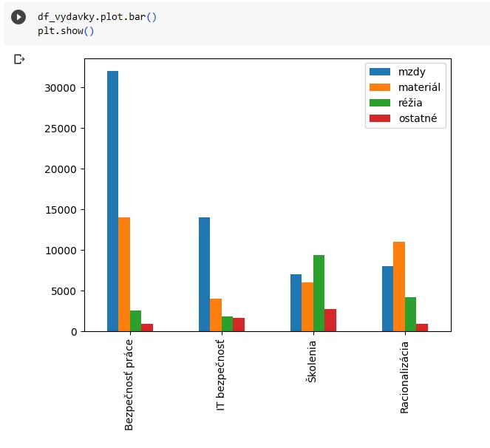This screenshot has width=490, height=448.
Task: Click the 'Racionalizácia' x-axis label
Action: point(404,378)
